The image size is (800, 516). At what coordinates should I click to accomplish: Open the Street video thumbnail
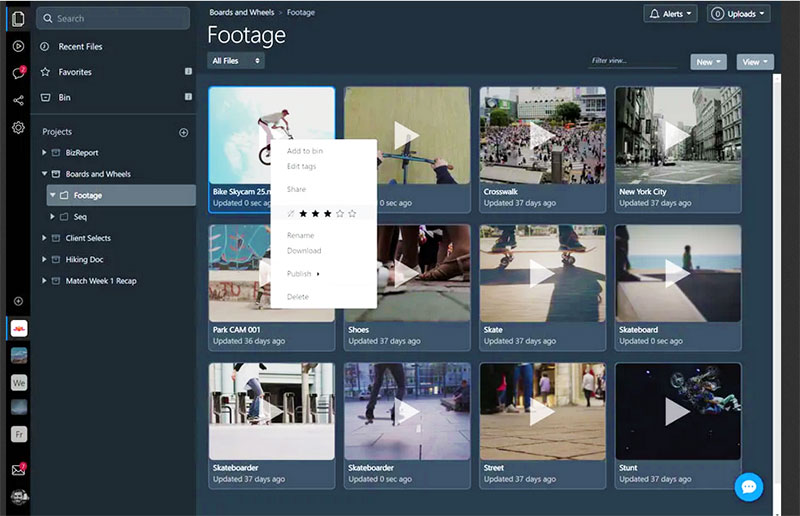543,411
